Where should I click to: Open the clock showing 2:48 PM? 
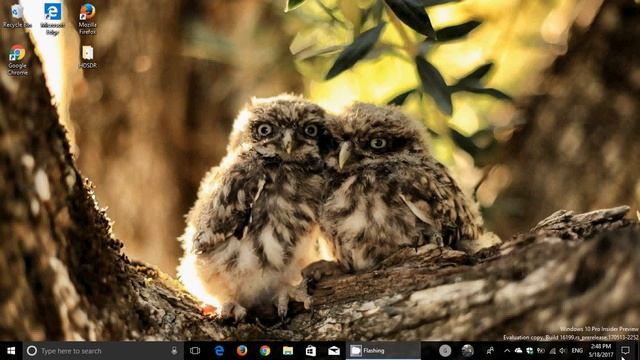[x=601, y=351]
